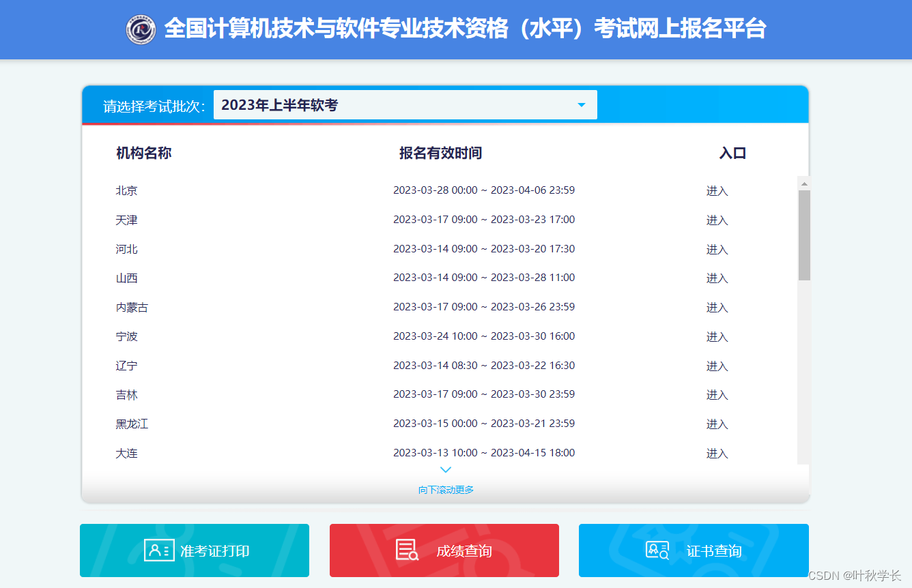Click the down chevron above 向下滚动更多
This screenshot has height=588, width=912.
click(446, 470)
